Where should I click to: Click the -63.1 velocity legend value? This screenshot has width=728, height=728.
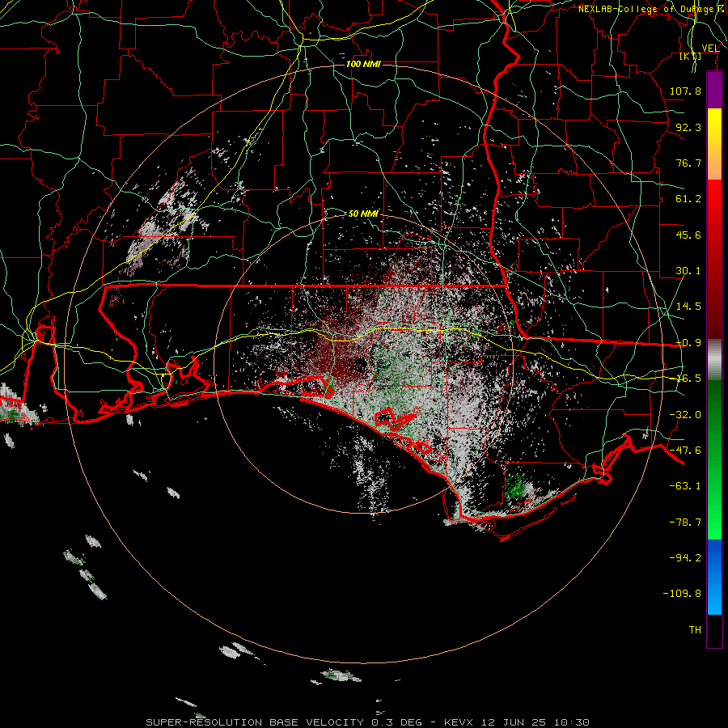click(x=685, y=486)
